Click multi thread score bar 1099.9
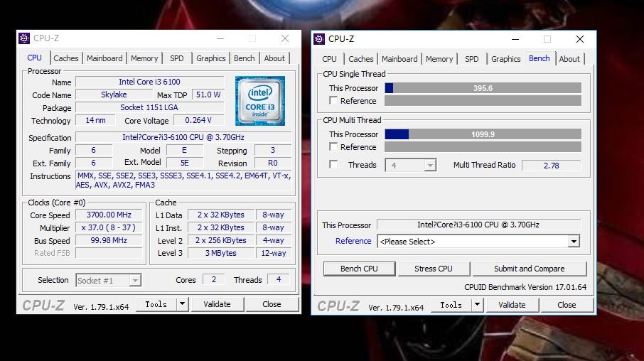 [483, 134]
